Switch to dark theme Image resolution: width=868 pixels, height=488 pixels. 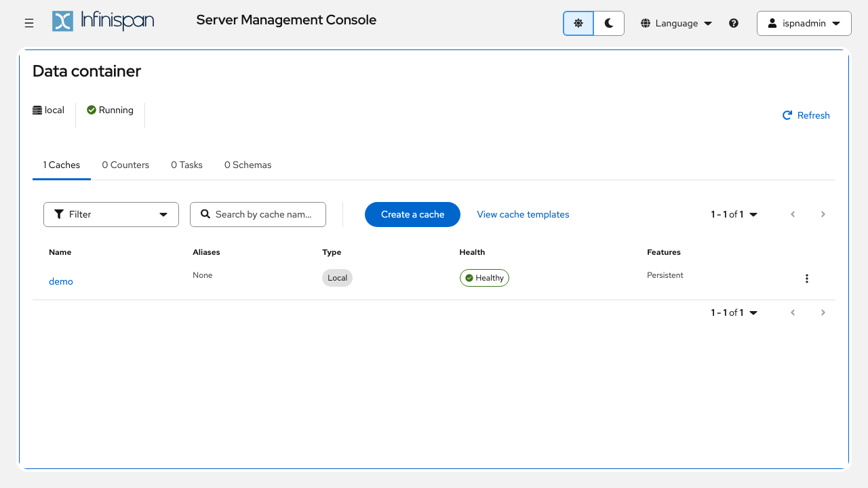pyautogui.click(x=609, y=23)
